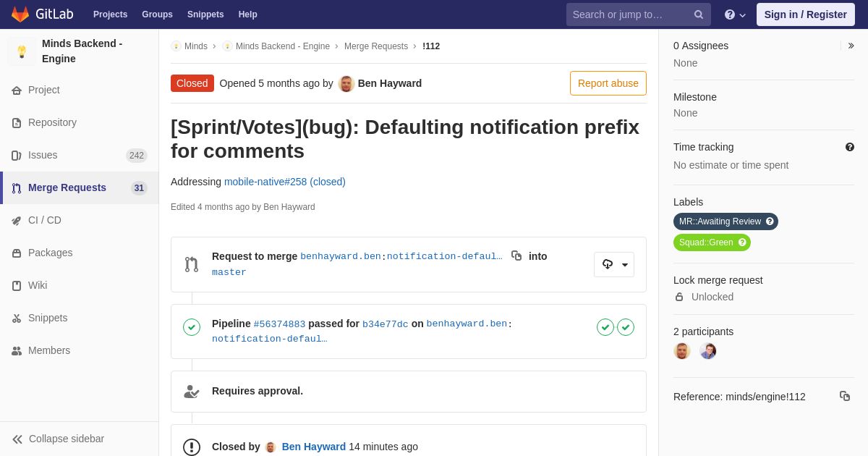Click the Packages sidebar icon
This screenshot has height=456, width=868.
point(17,253)
